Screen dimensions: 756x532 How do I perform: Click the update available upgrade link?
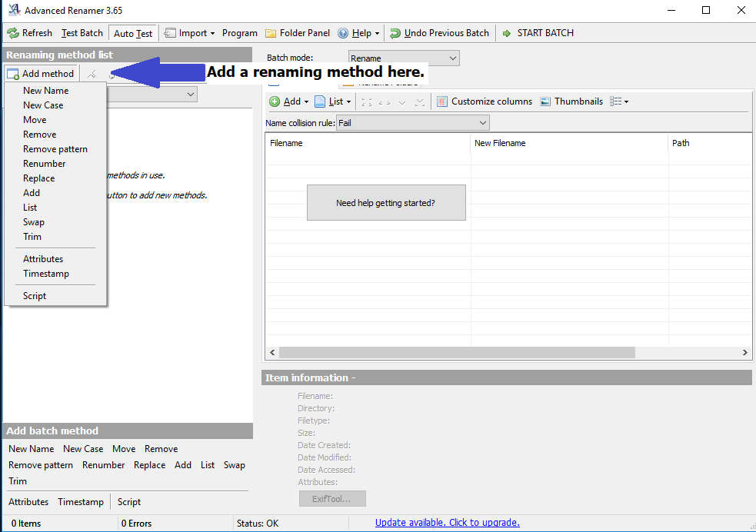447,523
